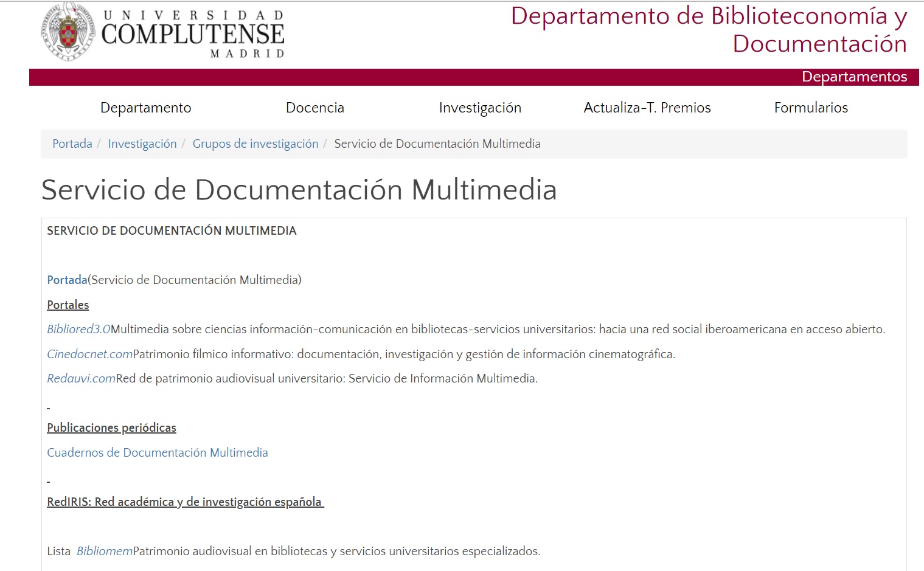Click text 'Multimedia sobre ciencias información-comunicación'
Image resolution: width=924 pixels, height=571 pixels.
498,329
